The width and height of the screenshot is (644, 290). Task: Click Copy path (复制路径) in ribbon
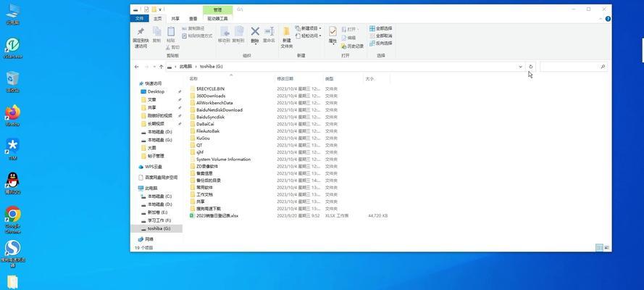193,29
